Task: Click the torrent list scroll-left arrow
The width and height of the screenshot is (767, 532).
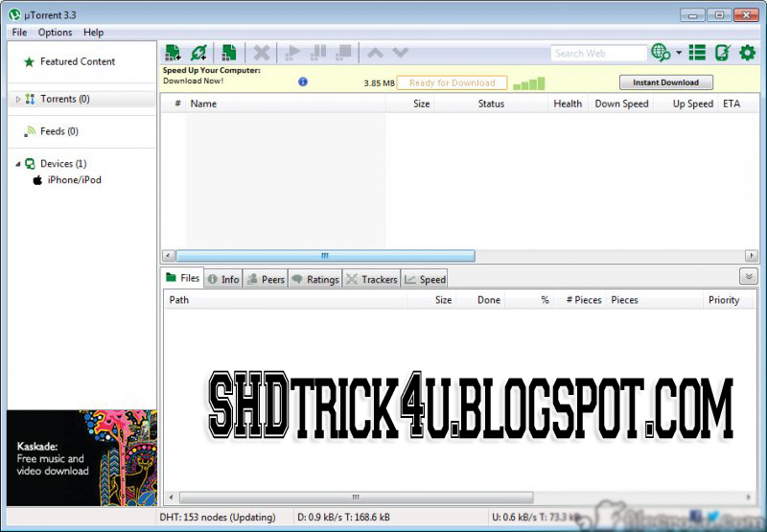Action: [x=169, y=255]
